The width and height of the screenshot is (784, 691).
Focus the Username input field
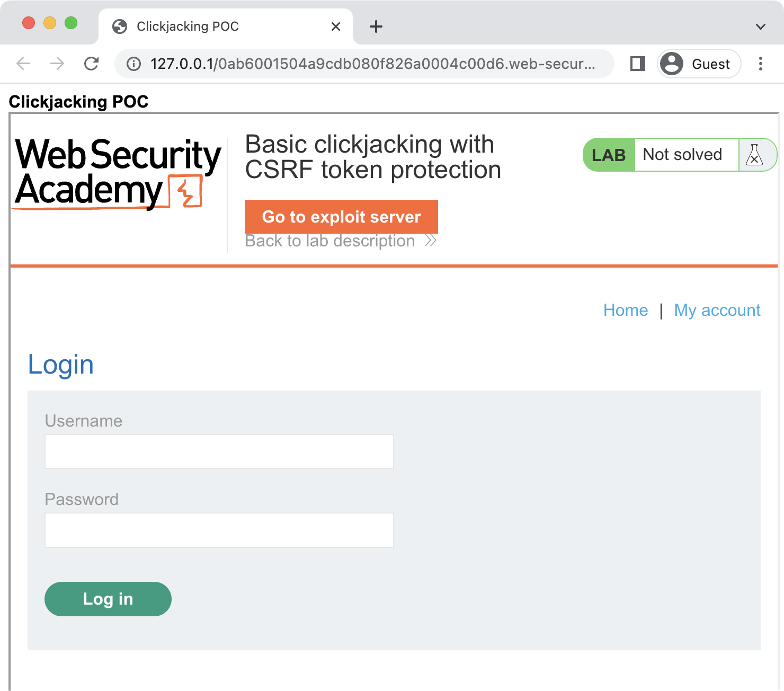point(219,451)
